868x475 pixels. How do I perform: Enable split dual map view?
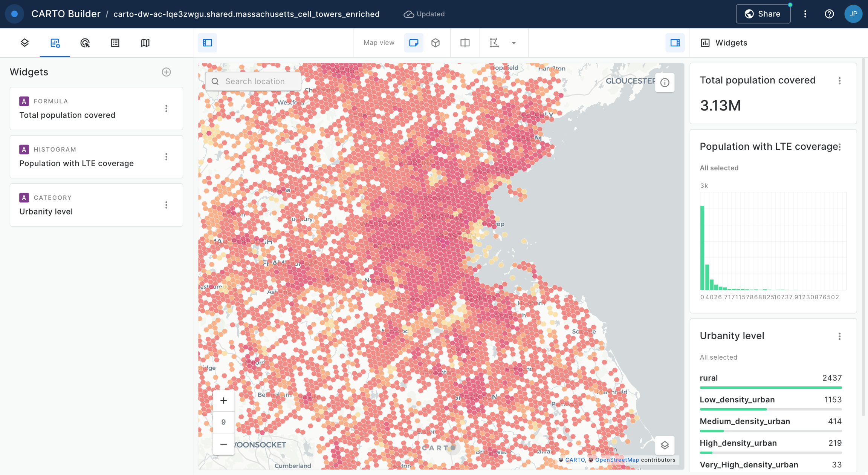pyautogui.click(x=465, y=43)
